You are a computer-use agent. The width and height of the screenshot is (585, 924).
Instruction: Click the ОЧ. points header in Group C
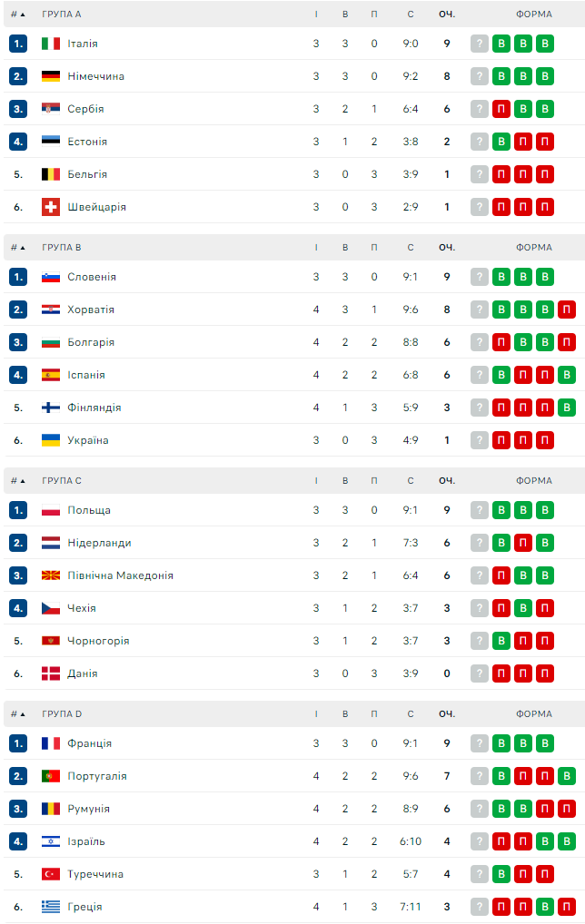[447, 481]
